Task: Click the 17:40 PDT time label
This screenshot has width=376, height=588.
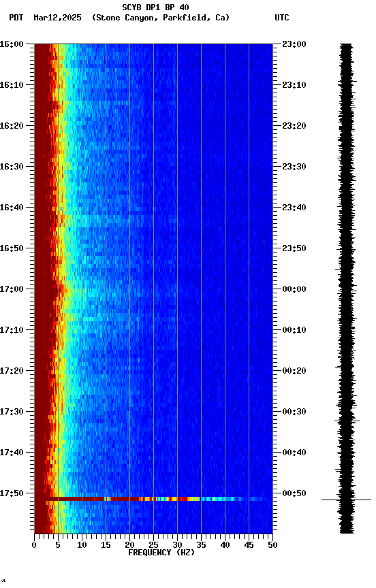Action: coord(12,453)
